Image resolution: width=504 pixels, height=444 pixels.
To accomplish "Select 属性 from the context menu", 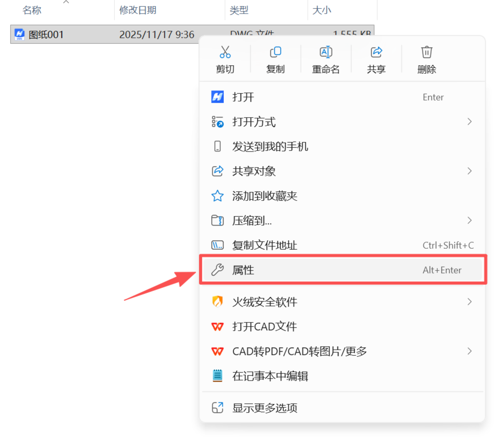I will pos(243,270).
